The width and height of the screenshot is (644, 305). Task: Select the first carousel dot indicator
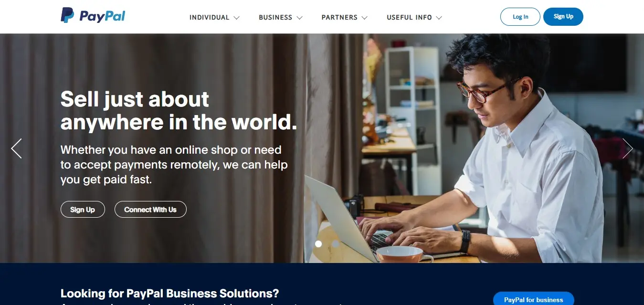click(318, 244)
